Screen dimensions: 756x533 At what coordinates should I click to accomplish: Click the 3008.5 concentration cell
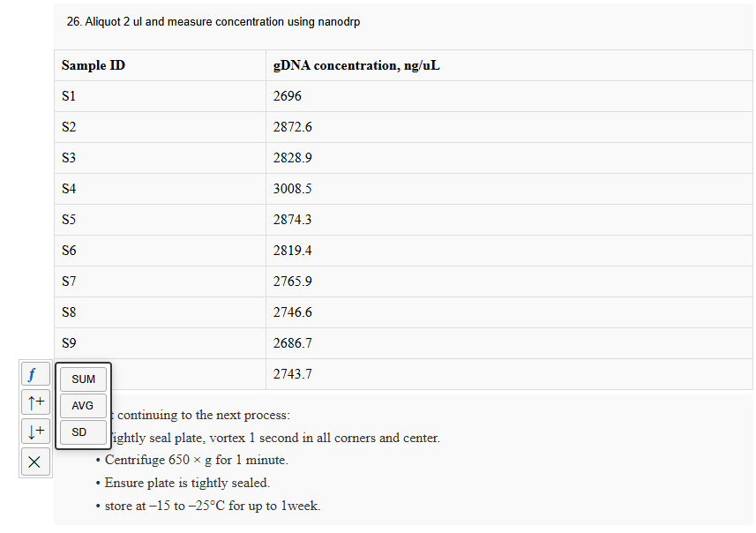click(293, 189)
